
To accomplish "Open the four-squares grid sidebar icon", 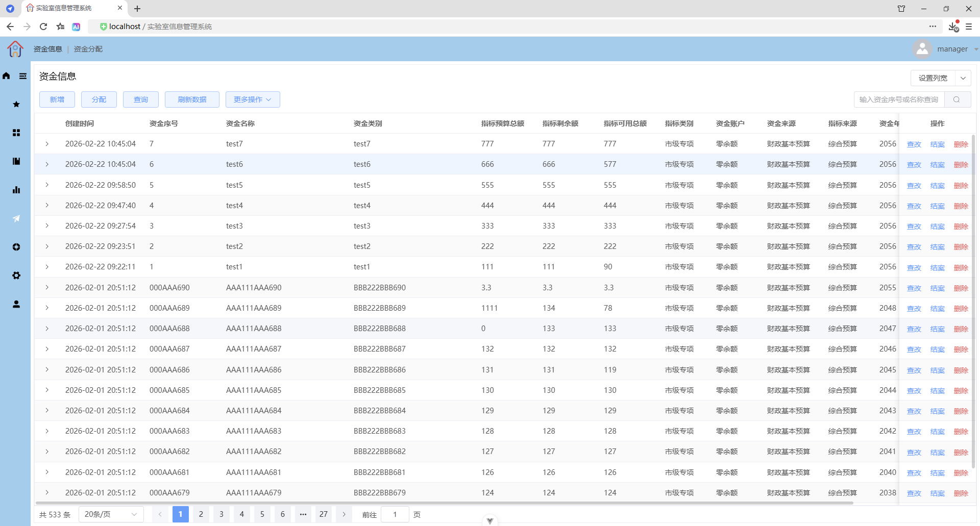I will coord(16,133).
